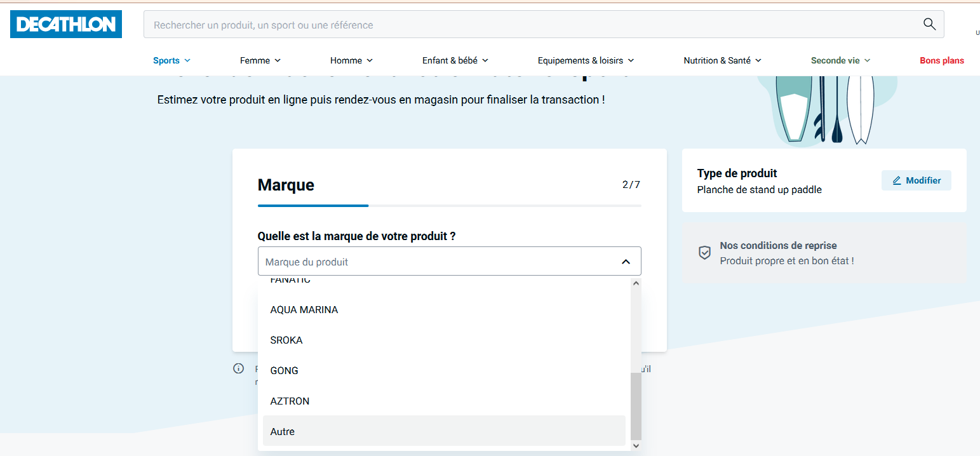Click the Marque step heading
This screenshot has height=456, width=980.
(x=286, y=185)
